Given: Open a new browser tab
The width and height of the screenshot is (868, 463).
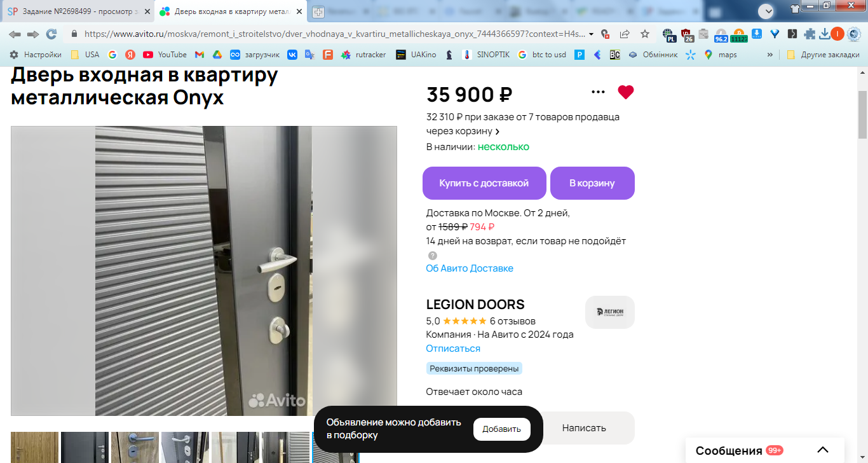Looking at the screenshot, I should 318,11.
